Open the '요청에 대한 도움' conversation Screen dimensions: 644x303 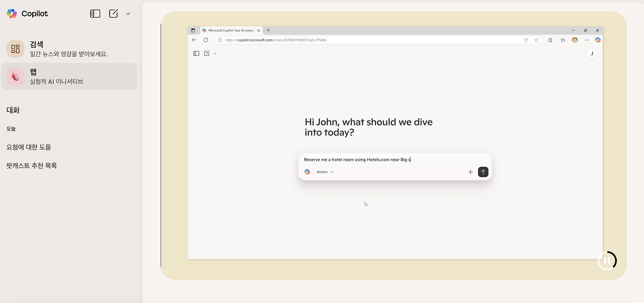pyautogui.click(x=29, y=147)
